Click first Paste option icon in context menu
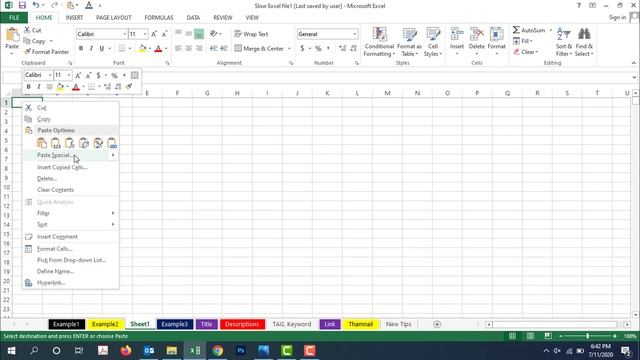The height and width of the screenshot is (360, 640). (x=42, y=143)
